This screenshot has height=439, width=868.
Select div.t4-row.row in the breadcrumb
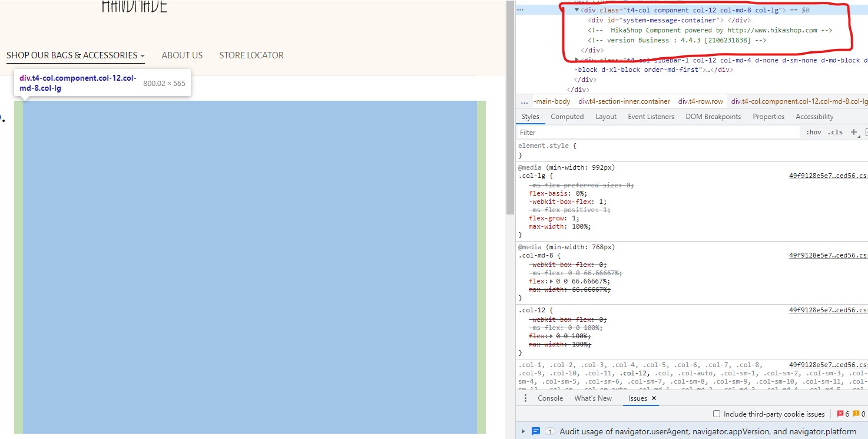[700, 101]
